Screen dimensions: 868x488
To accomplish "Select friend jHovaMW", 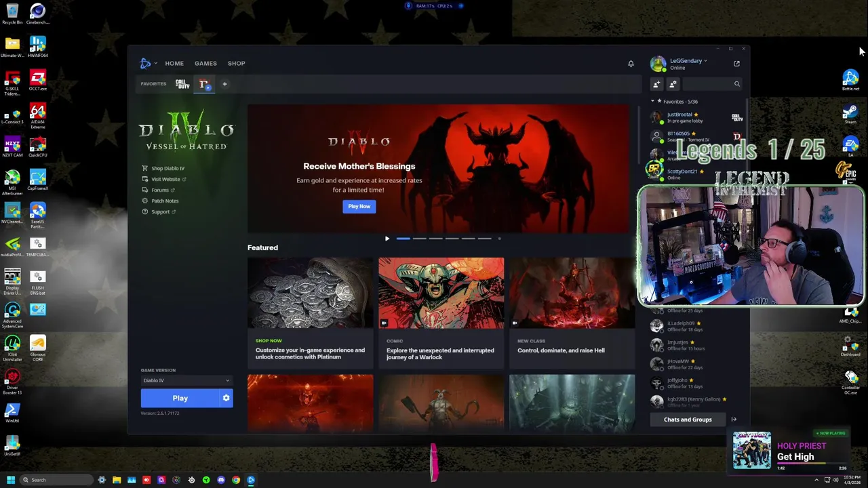I will 696,364.
